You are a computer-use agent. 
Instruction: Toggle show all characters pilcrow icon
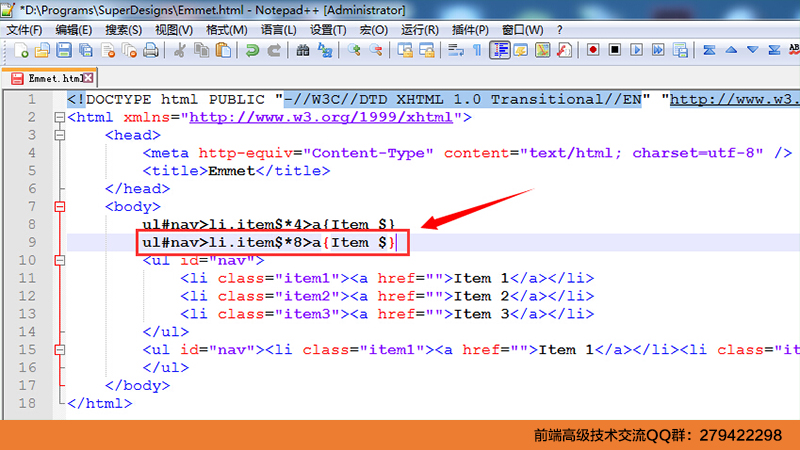[477, 50]
